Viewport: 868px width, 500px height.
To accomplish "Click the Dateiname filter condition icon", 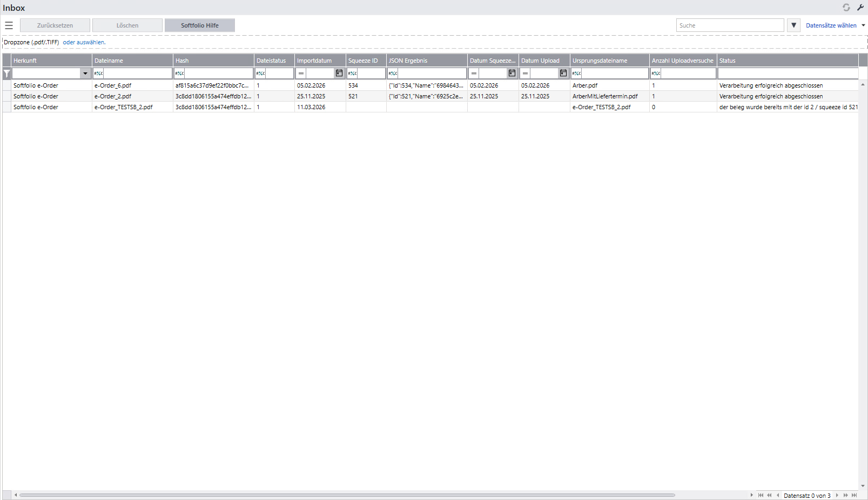I will [x=98, y=73].
